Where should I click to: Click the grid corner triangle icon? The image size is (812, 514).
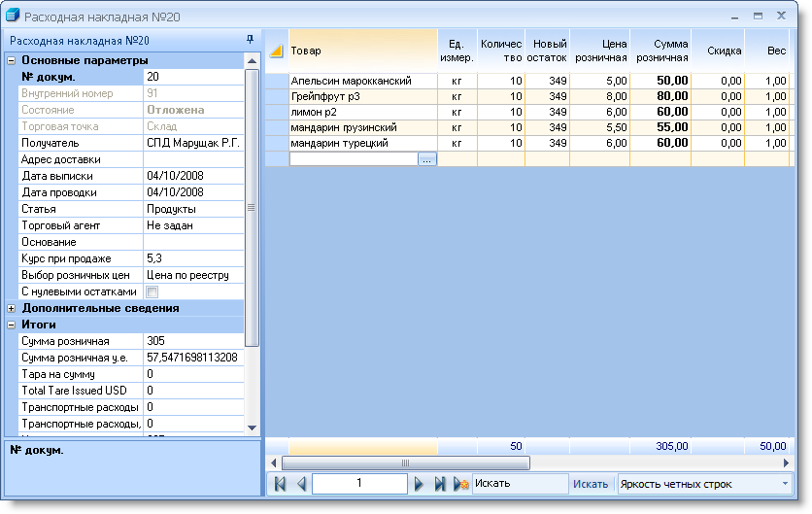(x=277, y=51)
